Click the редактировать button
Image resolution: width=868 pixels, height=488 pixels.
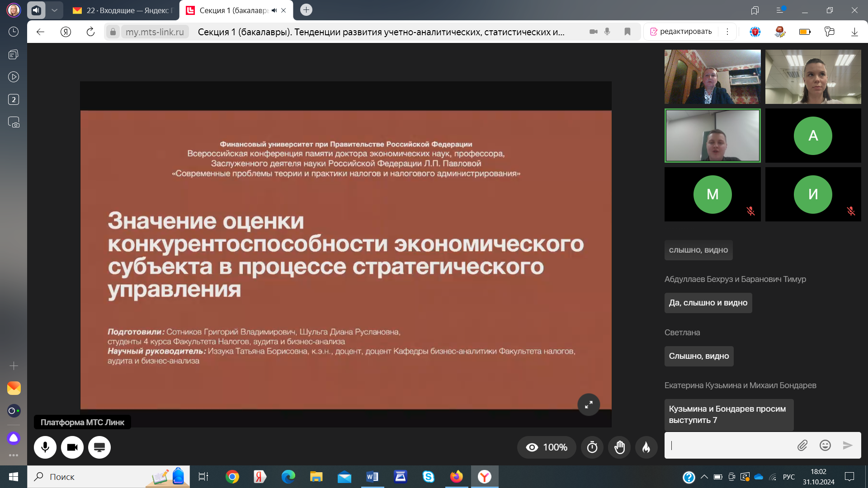point(681,32)
